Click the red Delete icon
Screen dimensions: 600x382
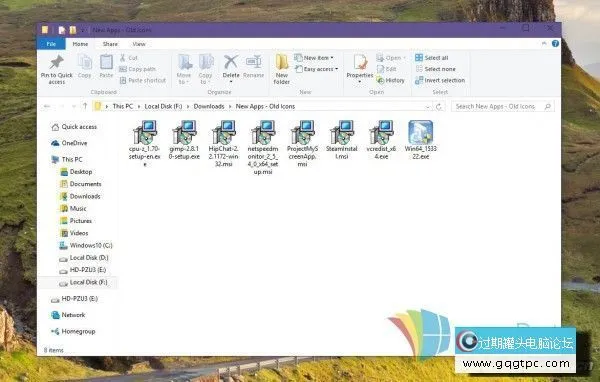pyautogui.click(x=231, y=62)
